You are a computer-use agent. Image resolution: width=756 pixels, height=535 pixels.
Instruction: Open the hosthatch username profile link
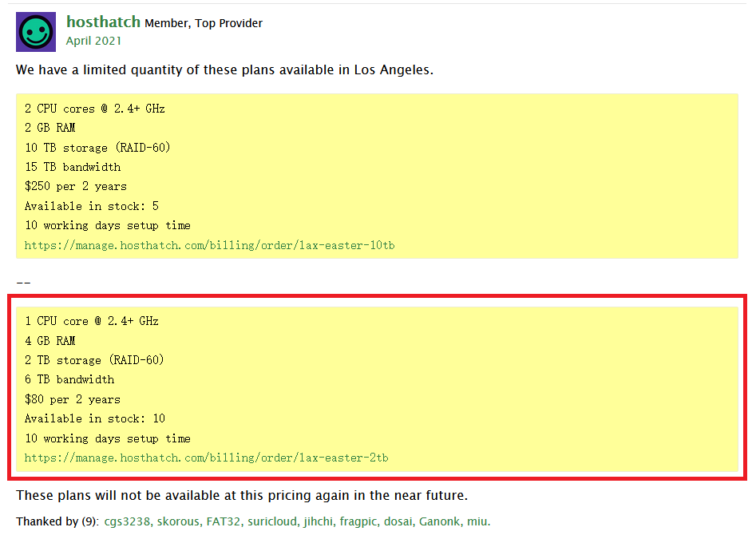coord(103,22)
